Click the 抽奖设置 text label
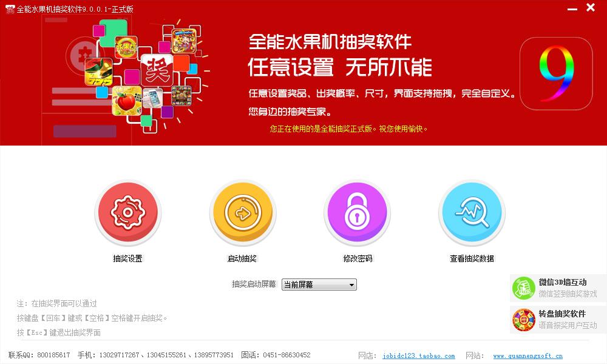Screen dimensions: 607x364 (x=127, y=259)
